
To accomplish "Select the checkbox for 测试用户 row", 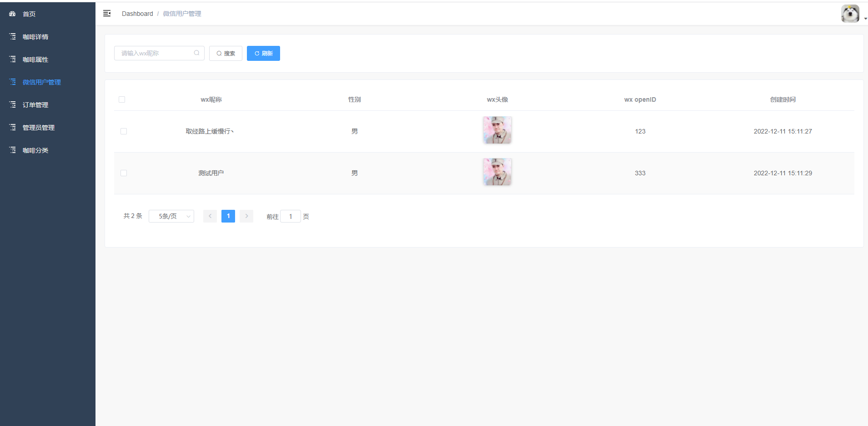I will [124, 173].
